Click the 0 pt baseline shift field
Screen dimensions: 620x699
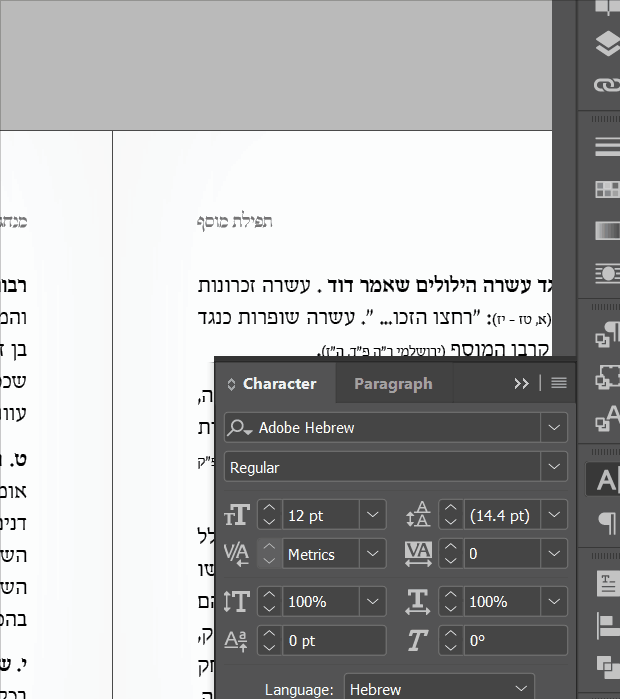[334, 641]
